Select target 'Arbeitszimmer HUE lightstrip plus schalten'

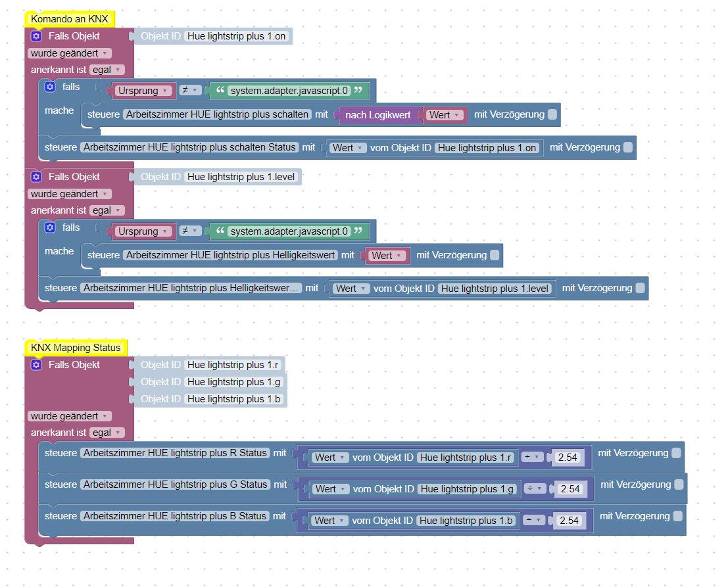[217, 114]
